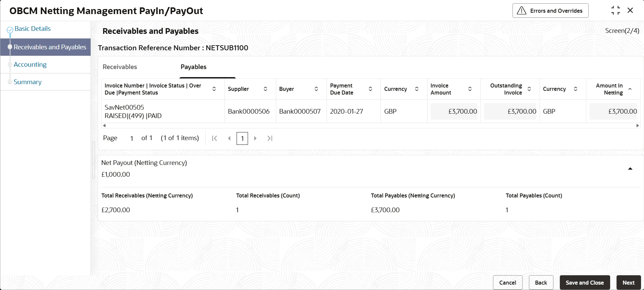This screenshot has width=644, height=290.
Task: Click the Next button
Action: click(x=628, y=283)
